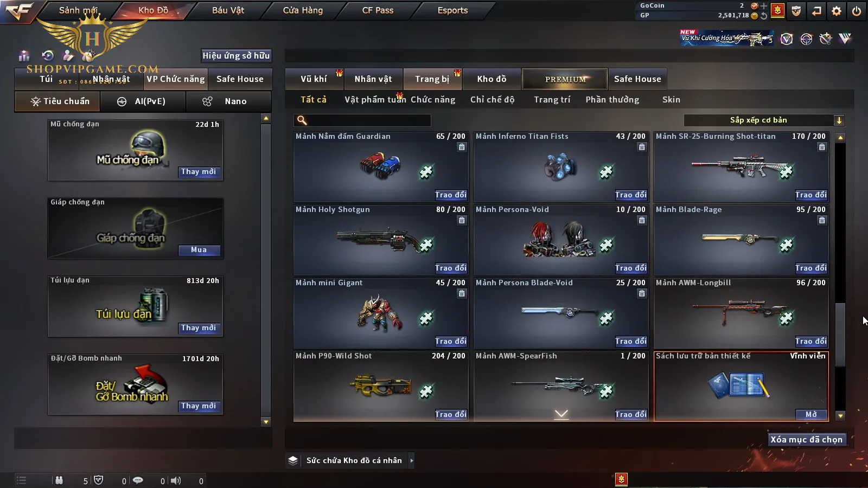Click Trao đổi on Mảnh AWM-Longbill

(811, 341)
